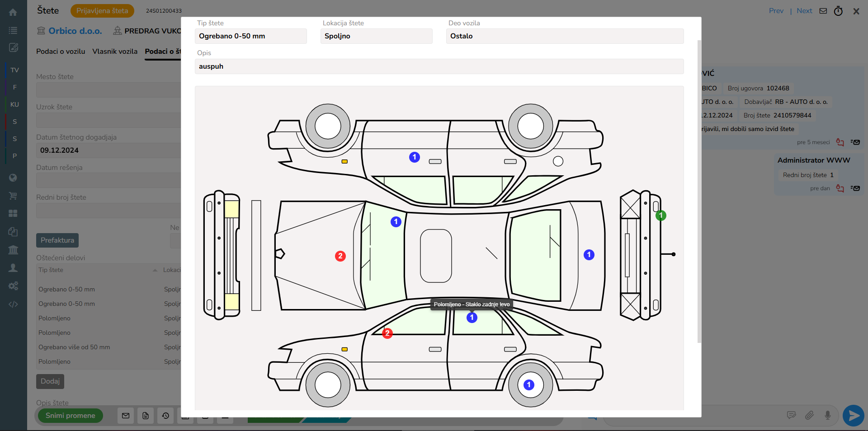This screenshot has width=868, height=431.
Task: Click Snimi promene button
Action: (x=71, y=416)
